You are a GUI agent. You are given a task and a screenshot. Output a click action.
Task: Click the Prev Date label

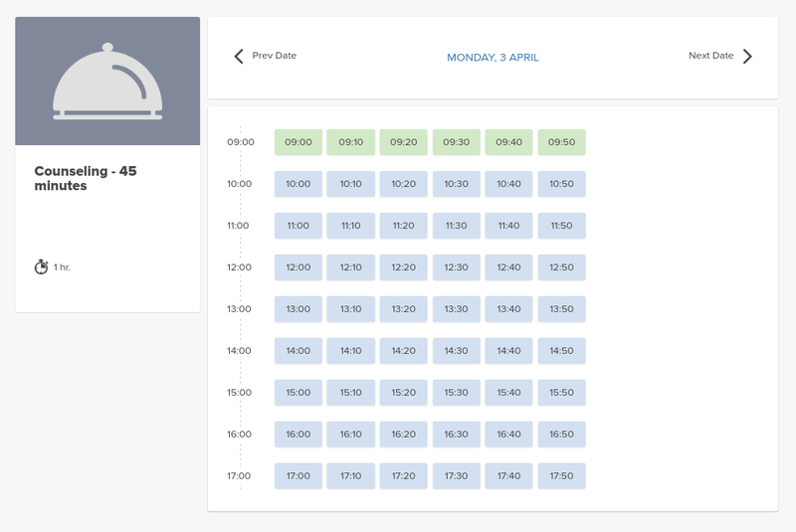[x=274, y=56]
